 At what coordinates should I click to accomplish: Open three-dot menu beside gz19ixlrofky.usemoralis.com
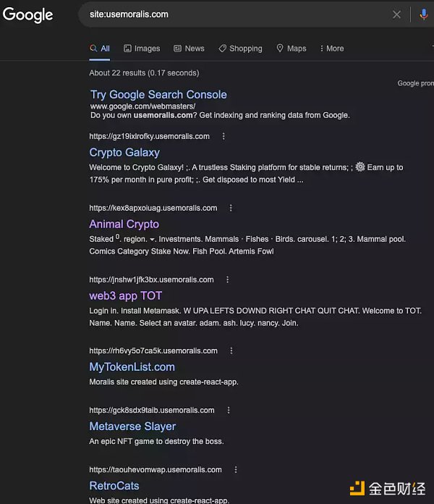(224, 136)
